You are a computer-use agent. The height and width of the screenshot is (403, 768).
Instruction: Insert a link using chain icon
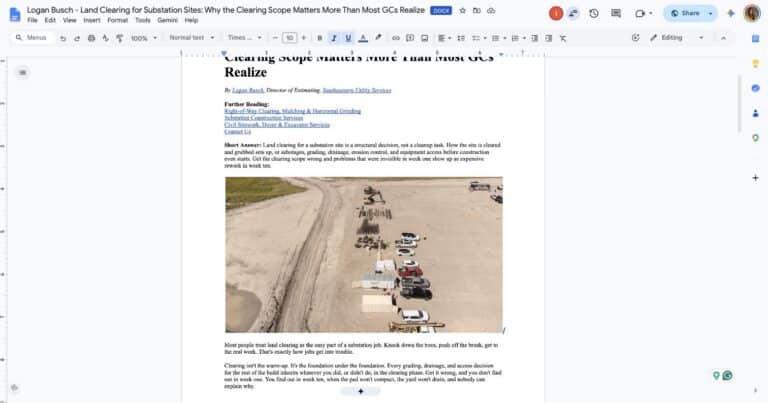(x=396, y=38)
